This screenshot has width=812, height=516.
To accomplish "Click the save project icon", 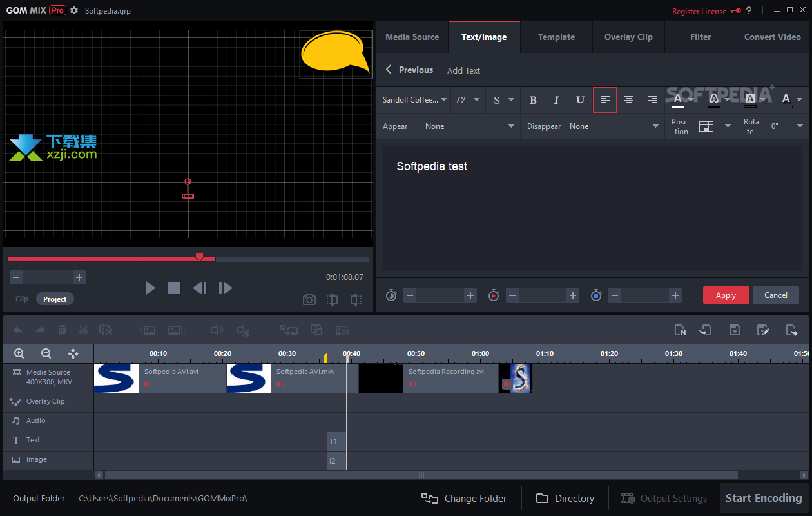I will 735,330.
